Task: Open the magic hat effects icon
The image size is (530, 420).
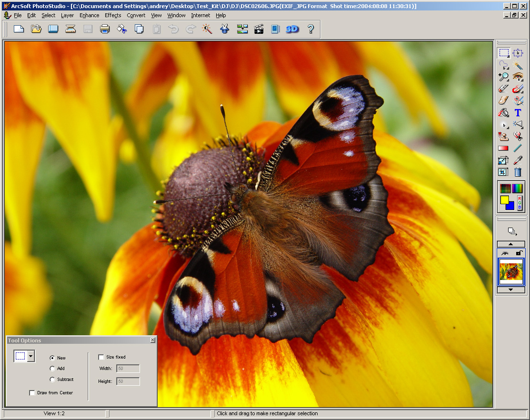Action: tap(224, 29)
